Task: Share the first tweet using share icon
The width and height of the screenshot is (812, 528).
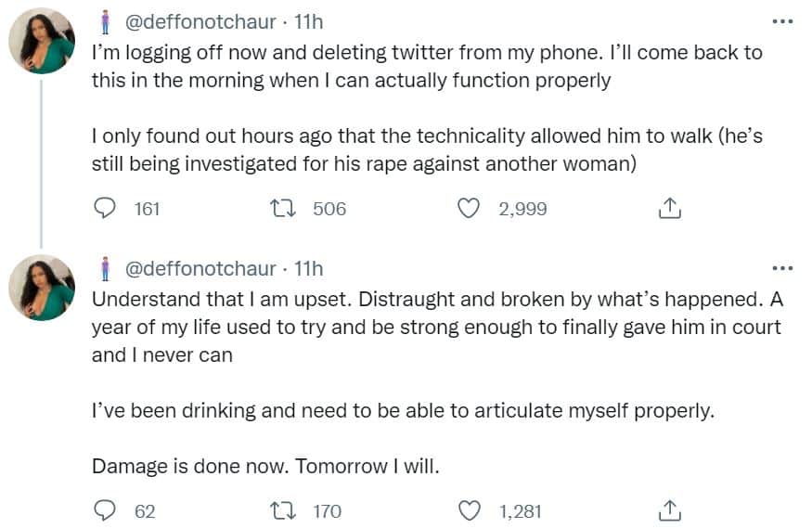Action: [670, 208]
